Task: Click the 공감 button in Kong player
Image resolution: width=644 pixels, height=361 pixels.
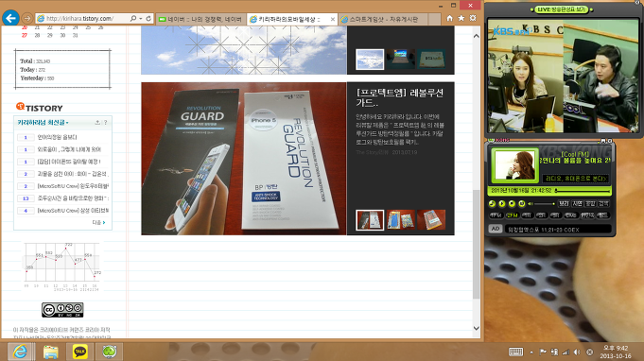Action: [x=590, y=203]
